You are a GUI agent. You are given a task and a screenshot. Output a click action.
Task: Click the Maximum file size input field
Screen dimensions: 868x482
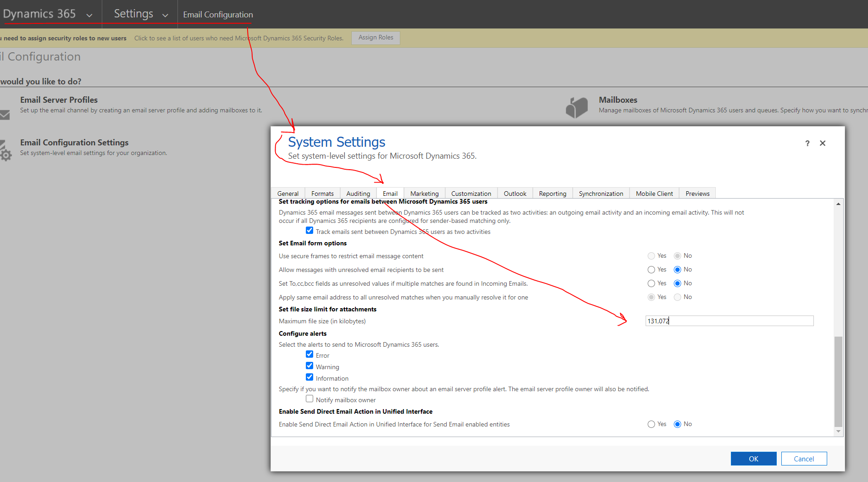pos(730,321)
